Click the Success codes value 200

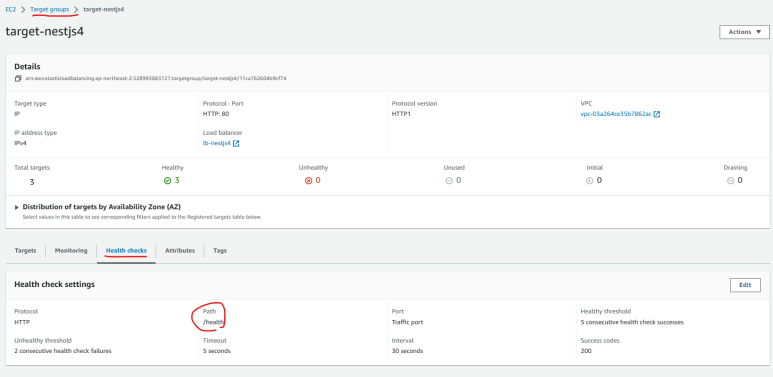(586, 351)
